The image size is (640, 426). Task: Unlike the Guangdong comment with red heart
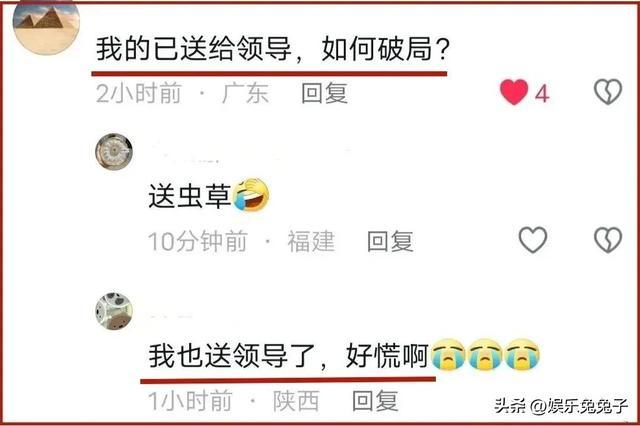(x=514, y=92)
